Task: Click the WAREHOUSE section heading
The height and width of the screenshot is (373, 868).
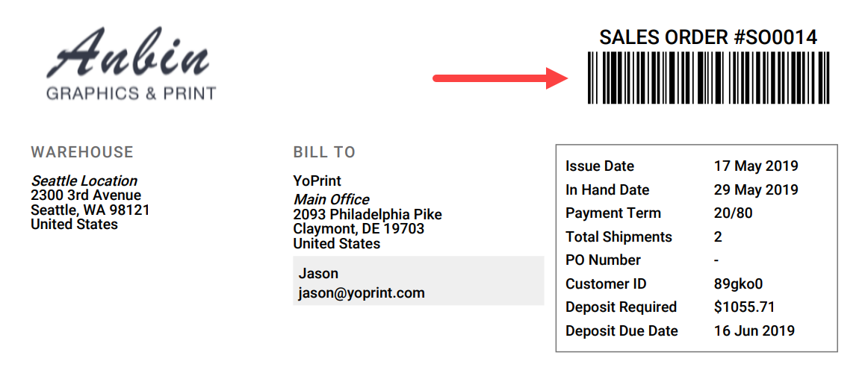Action: 82,152
